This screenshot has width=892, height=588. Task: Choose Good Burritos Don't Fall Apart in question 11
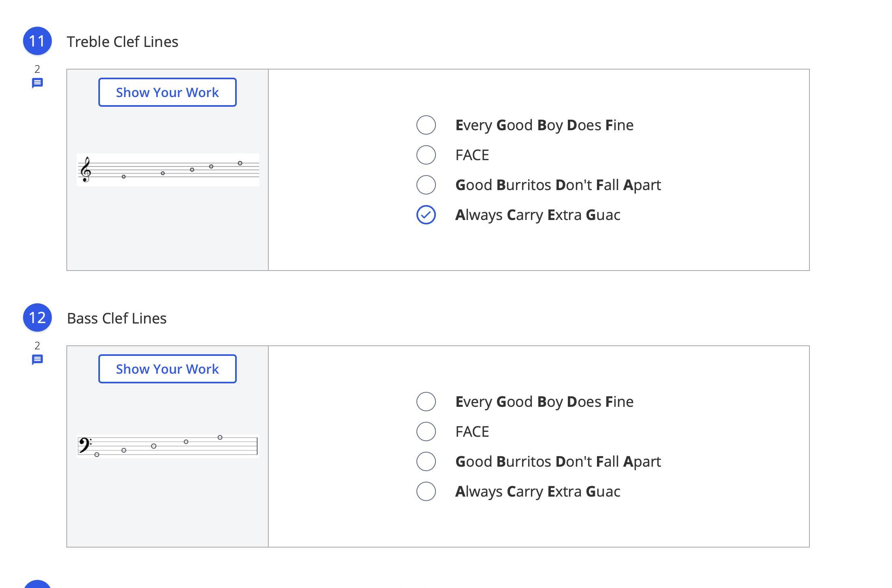(426, 185)
